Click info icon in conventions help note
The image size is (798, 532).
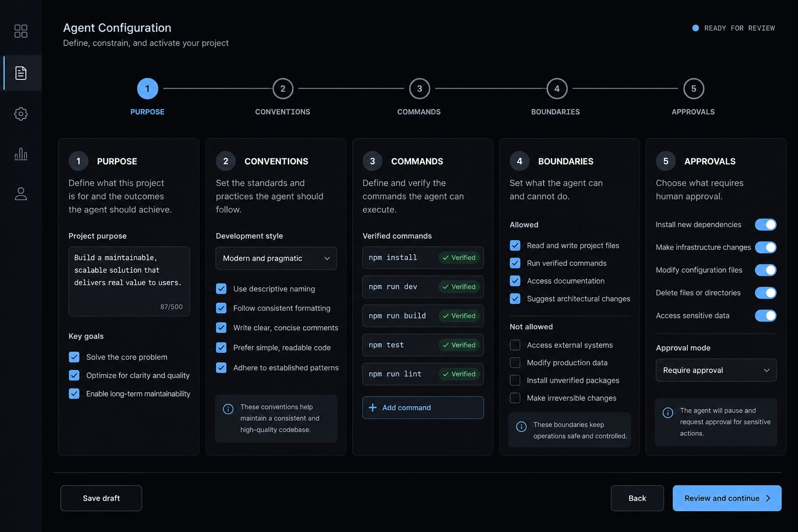[228, 409]
